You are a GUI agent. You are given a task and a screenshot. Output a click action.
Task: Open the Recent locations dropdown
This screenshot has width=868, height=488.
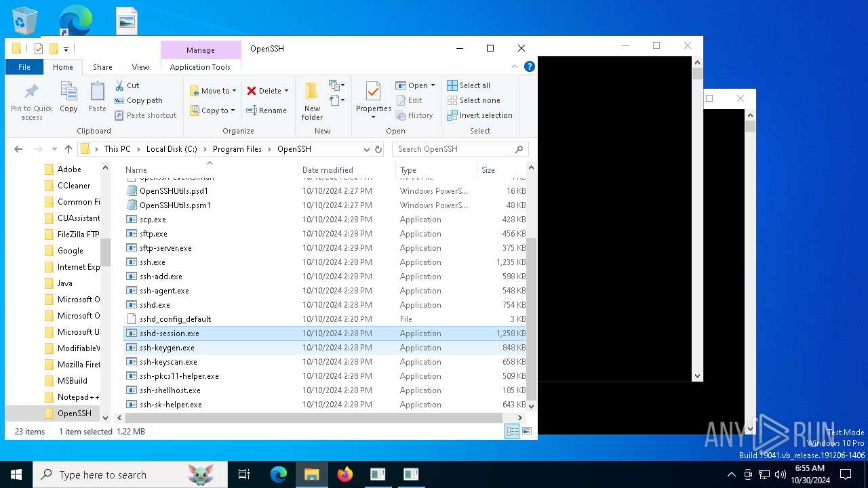click(53, 149)
